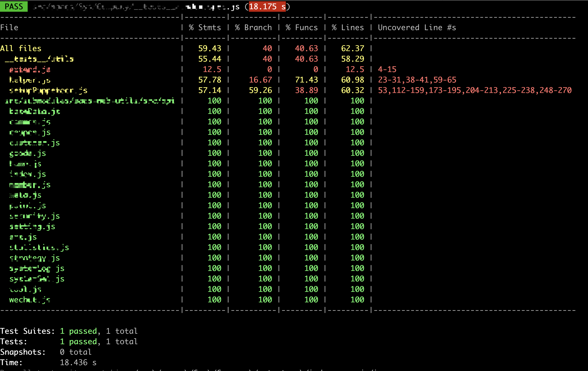
Task: Click the Snapshots 0 total text
Action: click(76, 352)
